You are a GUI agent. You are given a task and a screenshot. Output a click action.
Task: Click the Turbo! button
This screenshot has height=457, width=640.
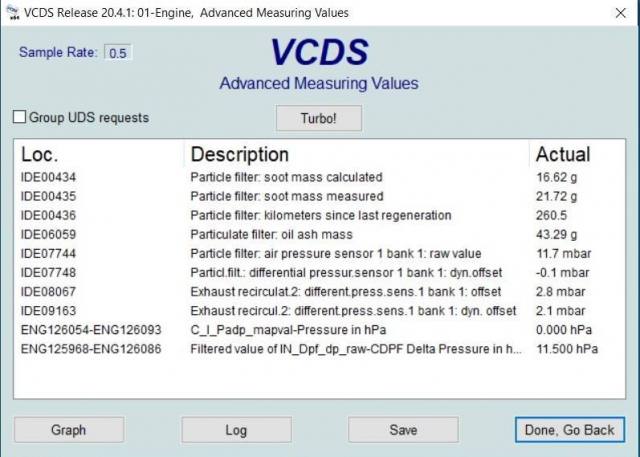click(x=318, y=118)
